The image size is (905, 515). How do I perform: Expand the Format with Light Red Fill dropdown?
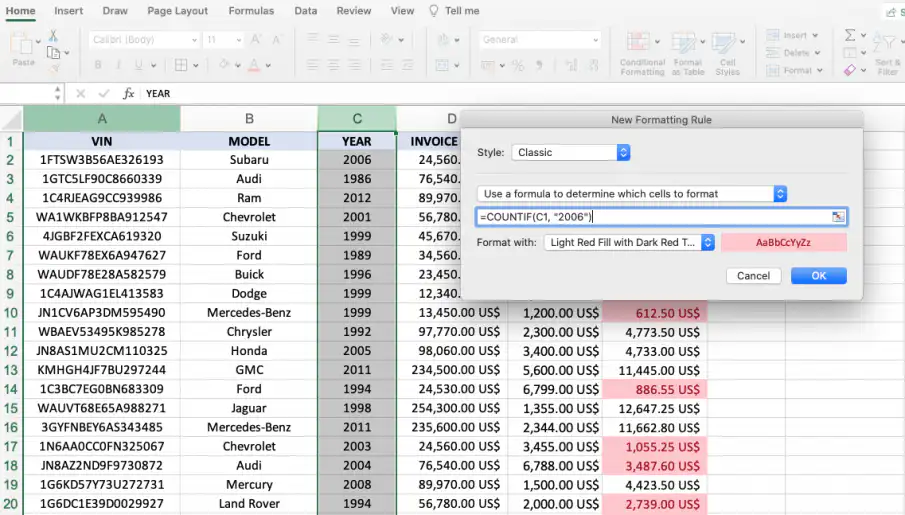(x=630, y=242)
